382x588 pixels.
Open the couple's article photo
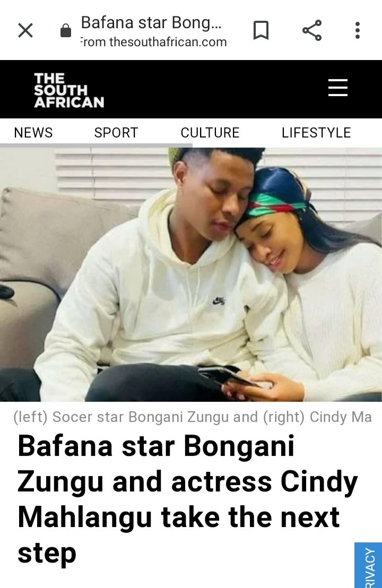(191, 274)
